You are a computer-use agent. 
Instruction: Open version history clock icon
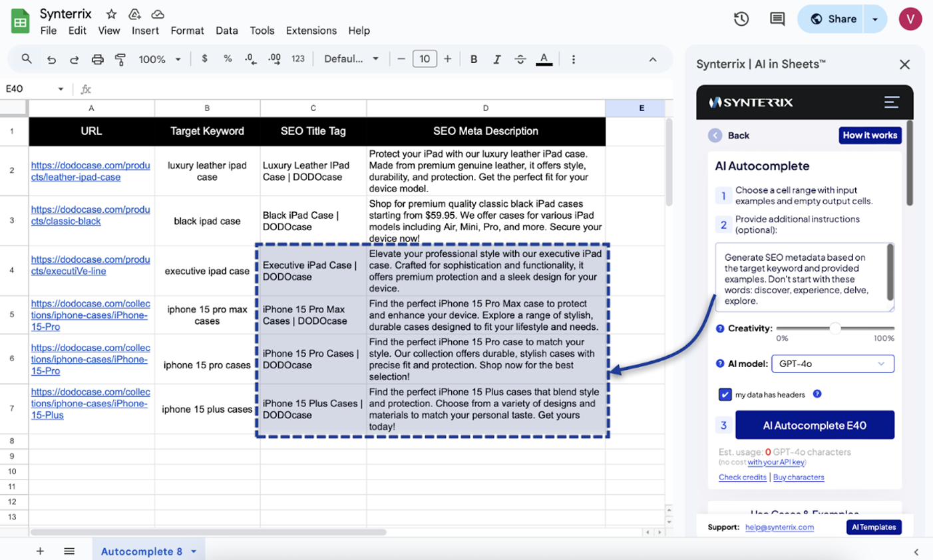tap(741, 19)
